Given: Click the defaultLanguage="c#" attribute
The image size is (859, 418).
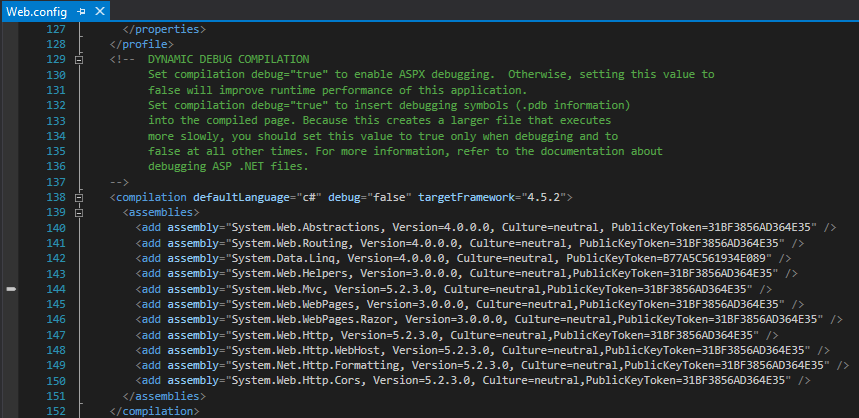Looking at the screenshot, I should (x=257, y=197).
